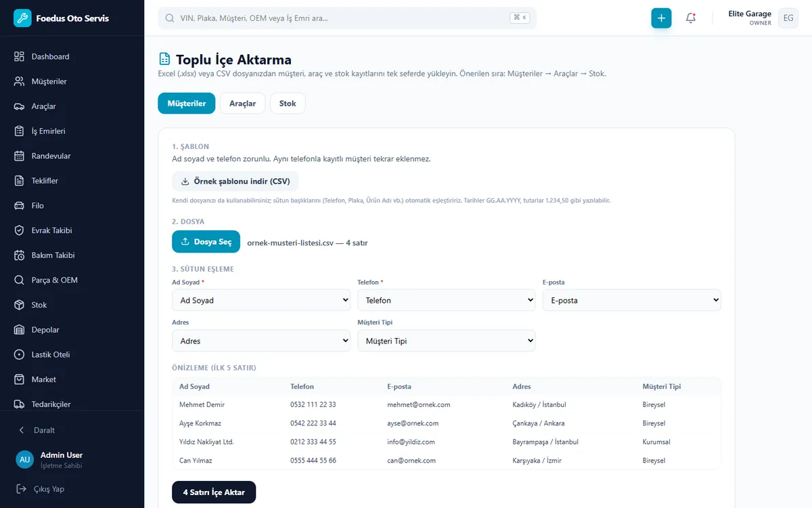Collapse the sidebar with Daralt
812x508 pixels.
pyautogui.click(x=37, y=430)
